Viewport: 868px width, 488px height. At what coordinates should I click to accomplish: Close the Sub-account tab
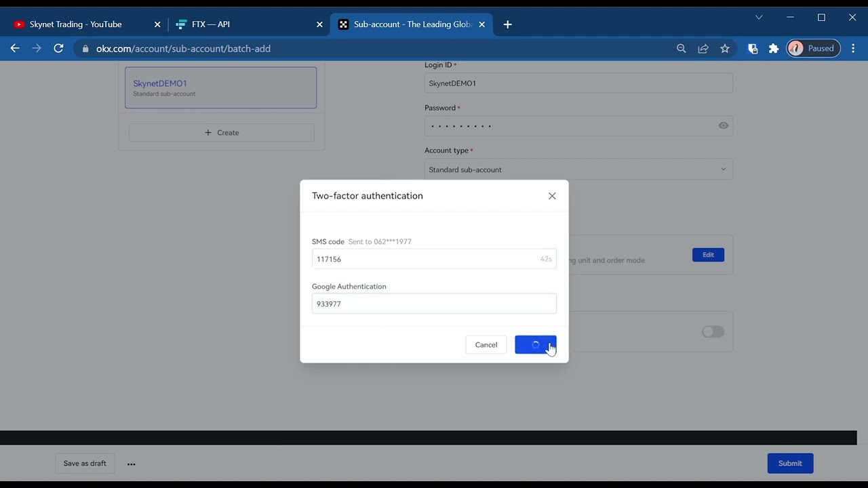pos(482,24)
